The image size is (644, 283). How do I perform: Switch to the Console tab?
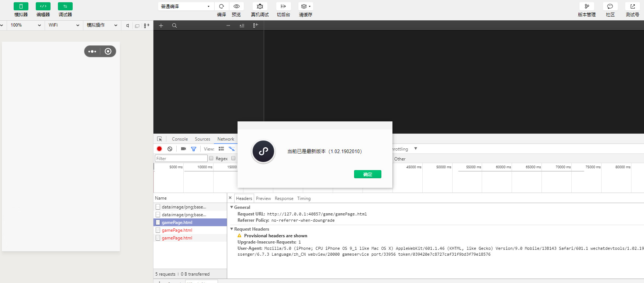coord(180,139)
